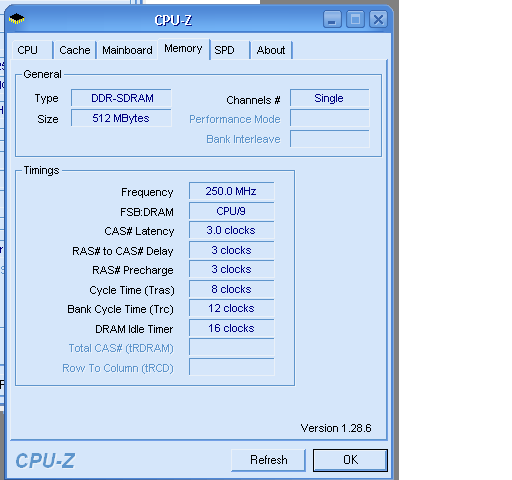Viewport: 512px width, 480px height.
Task: Confirm with the OK button
Action: tap(350, 460)
